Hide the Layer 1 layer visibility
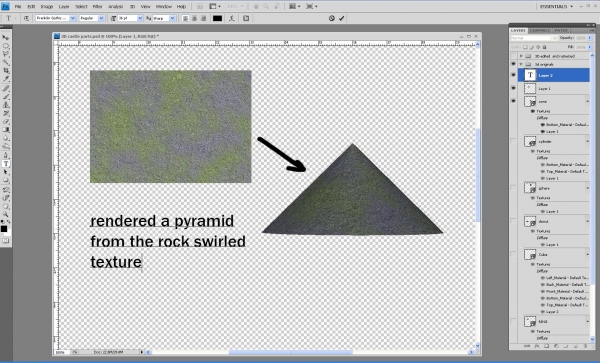Screen dimensions: 600x363 click(x=514, y=88)
